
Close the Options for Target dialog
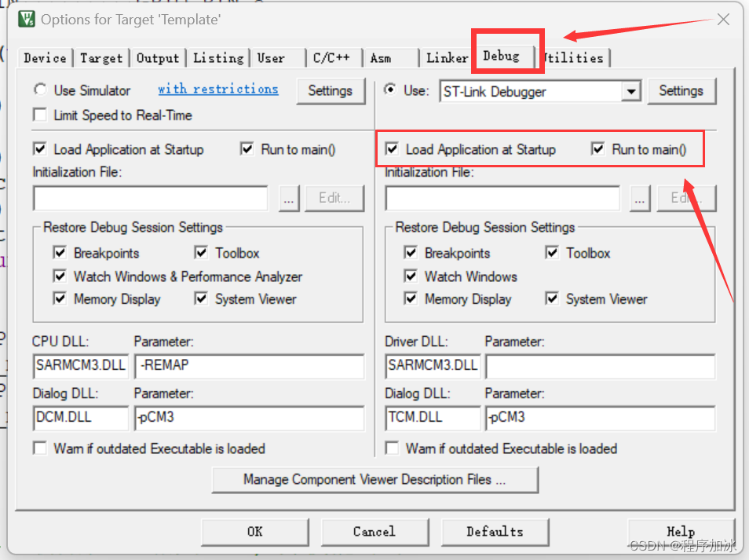(x=723, y=20)
